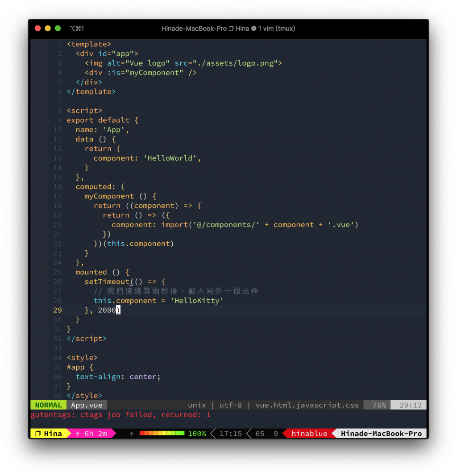Click the opening <script> tag
Screen dimensions: 457x476
pyautogui.click(x=84, y=111)
